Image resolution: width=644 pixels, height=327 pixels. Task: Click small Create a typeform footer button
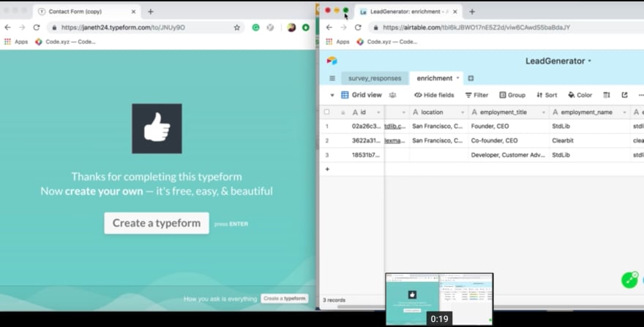coord(284,298)
